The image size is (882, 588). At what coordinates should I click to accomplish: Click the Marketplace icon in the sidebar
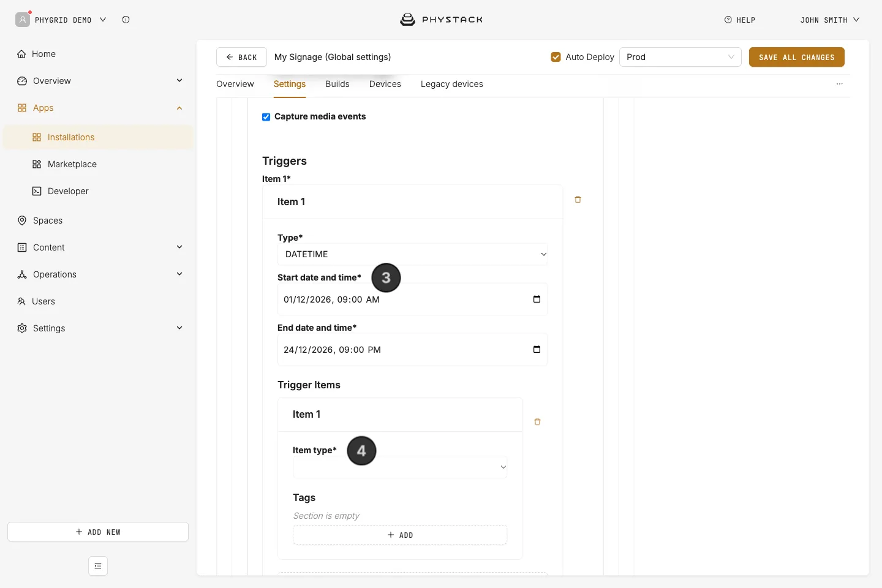pyautogui.click(x=37, y=164)
